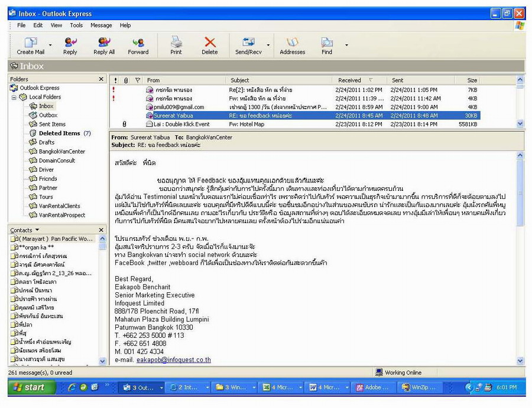Click the Find toolbar icon
This screenshot has height=408, width=532.
(327, 45)
